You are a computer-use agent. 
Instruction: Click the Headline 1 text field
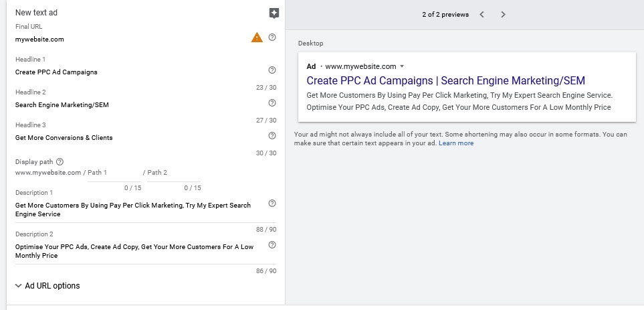click(x=140, y=72)
